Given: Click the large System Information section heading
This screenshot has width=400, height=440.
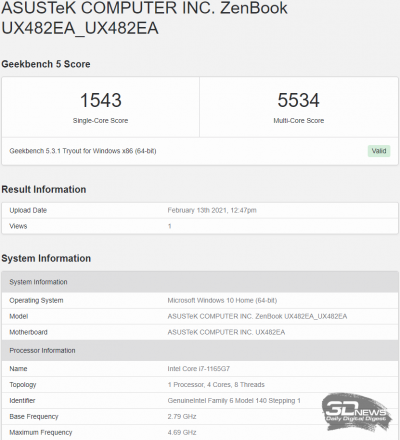Looking at the screenshot, I should coord(46,258).
